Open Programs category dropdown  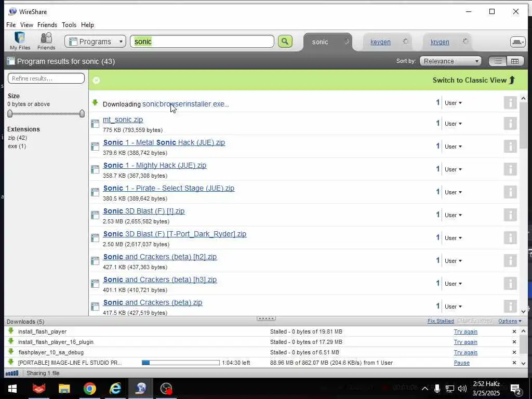(x=96, y=42)
